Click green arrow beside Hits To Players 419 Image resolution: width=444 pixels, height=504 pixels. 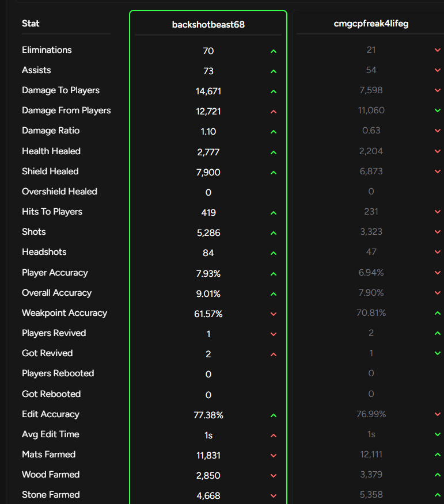[x=274, y=213]
